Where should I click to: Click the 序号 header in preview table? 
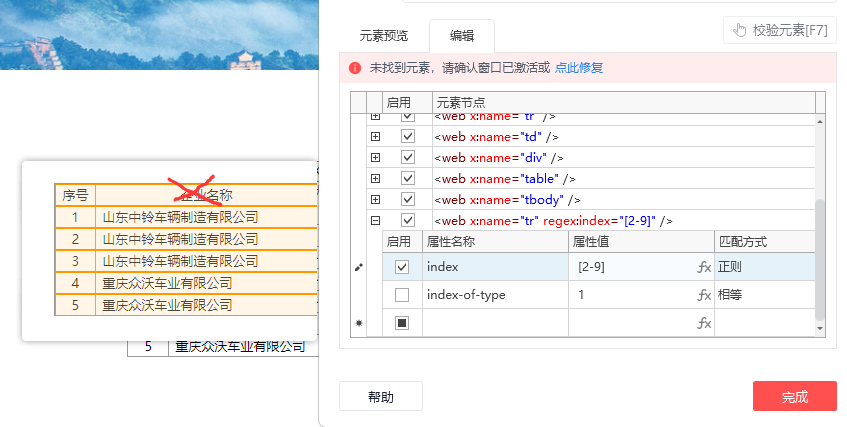coord(75,195)
